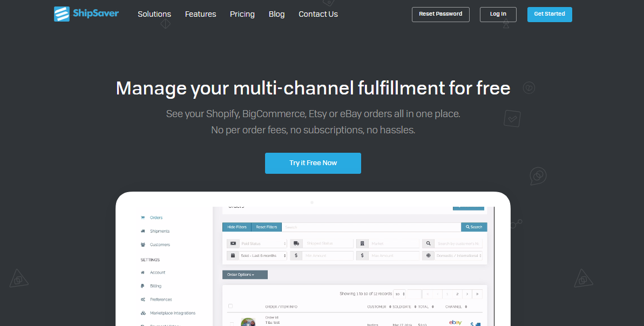
Task: Sort table by the SOLD DATE column arrows
Action: 415,307
